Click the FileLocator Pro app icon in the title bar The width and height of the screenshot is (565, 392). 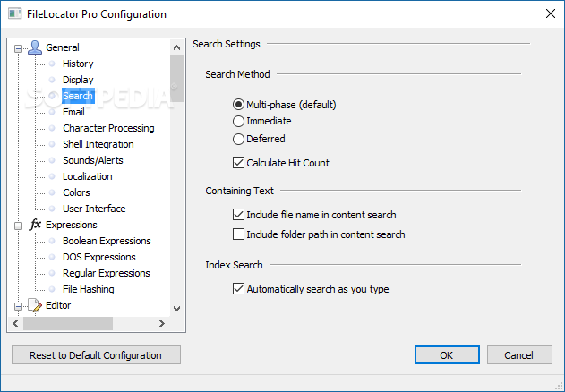click(x=14, y=14)
